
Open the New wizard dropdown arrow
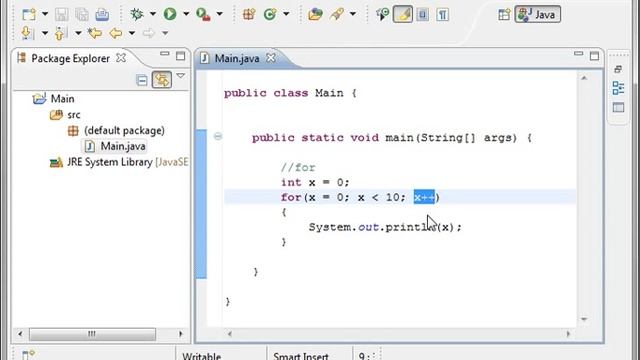click(x=45, y=14)
